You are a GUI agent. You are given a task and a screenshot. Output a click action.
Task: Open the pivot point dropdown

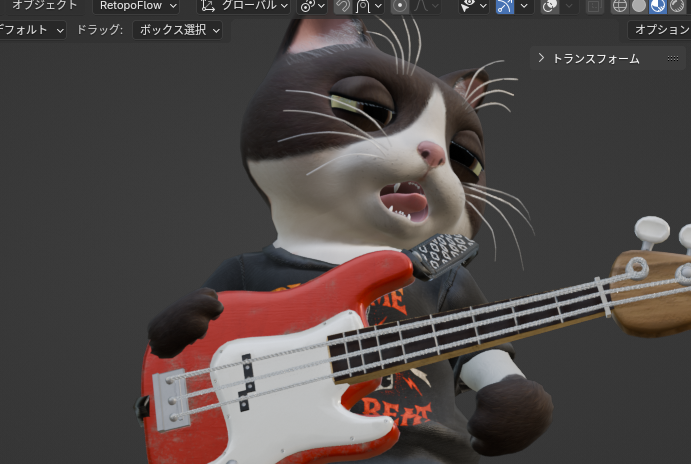click(x=312, y=6)
